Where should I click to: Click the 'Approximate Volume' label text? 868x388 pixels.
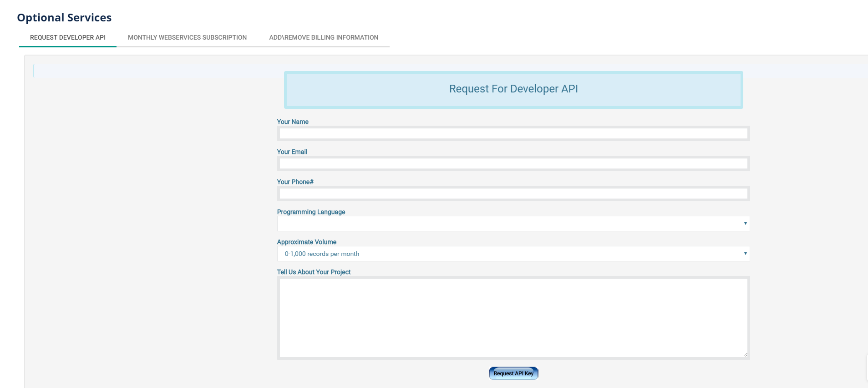coord(306,242)
